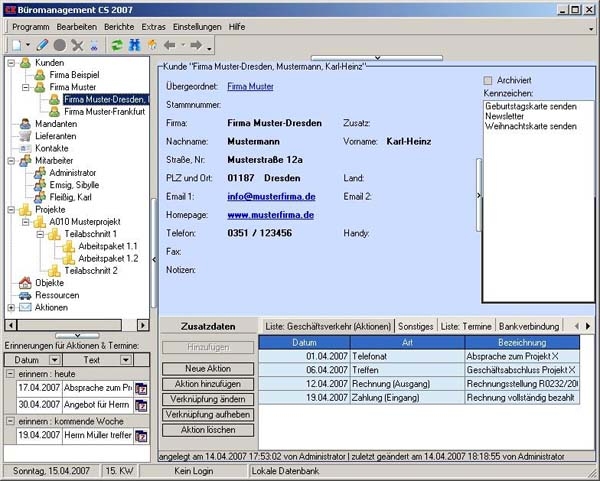The width and height of the screenshot is (600, 481).
Task: Expand the Aktionen tree node
Action: pyautogui.click(x=11, y=308)
